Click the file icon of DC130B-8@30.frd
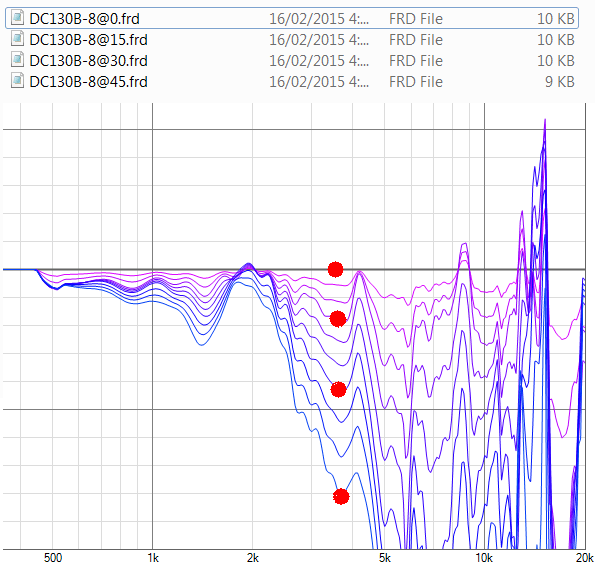 17,60
